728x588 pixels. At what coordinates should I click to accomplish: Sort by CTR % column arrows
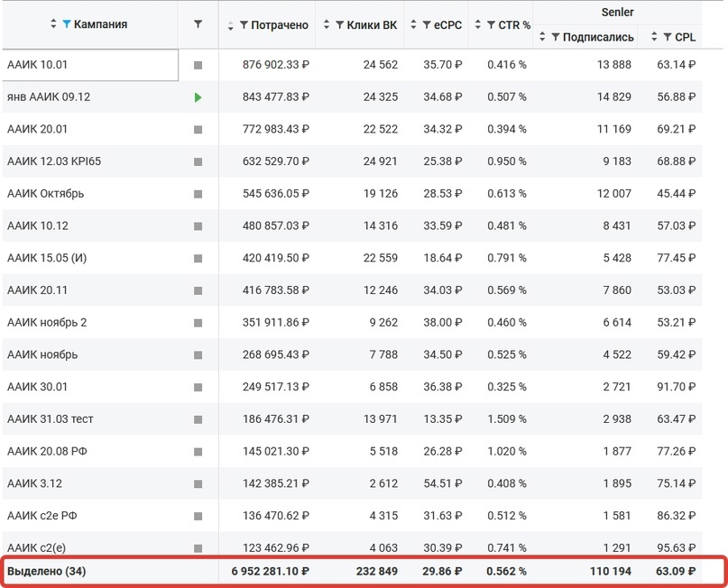click(478, 24)
